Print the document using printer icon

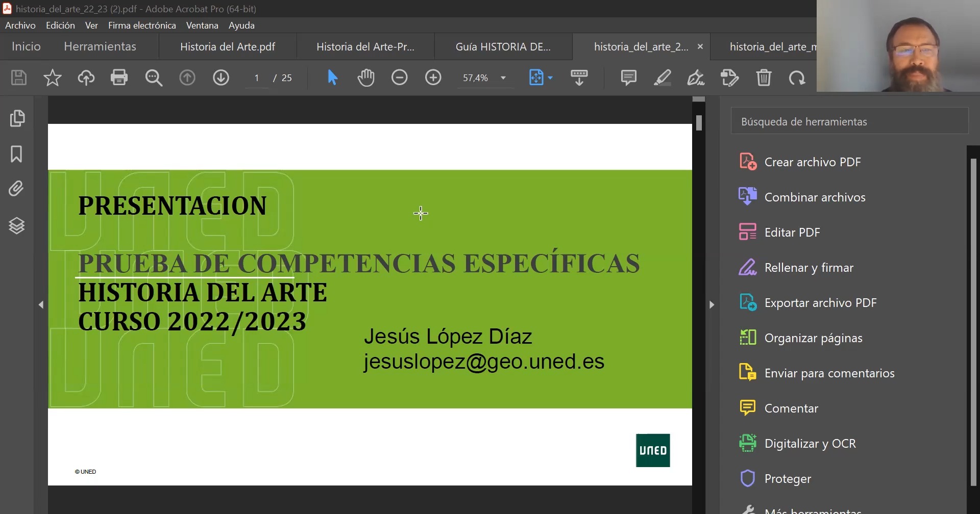pos(119,78)
